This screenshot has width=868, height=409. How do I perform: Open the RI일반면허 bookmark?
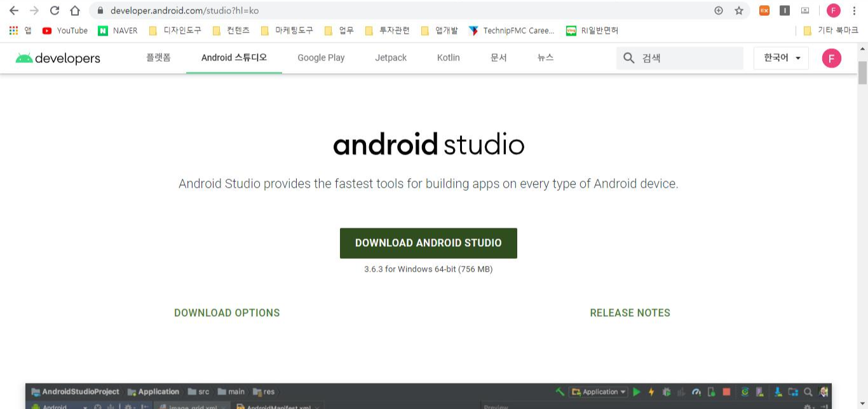pos(592,30)
